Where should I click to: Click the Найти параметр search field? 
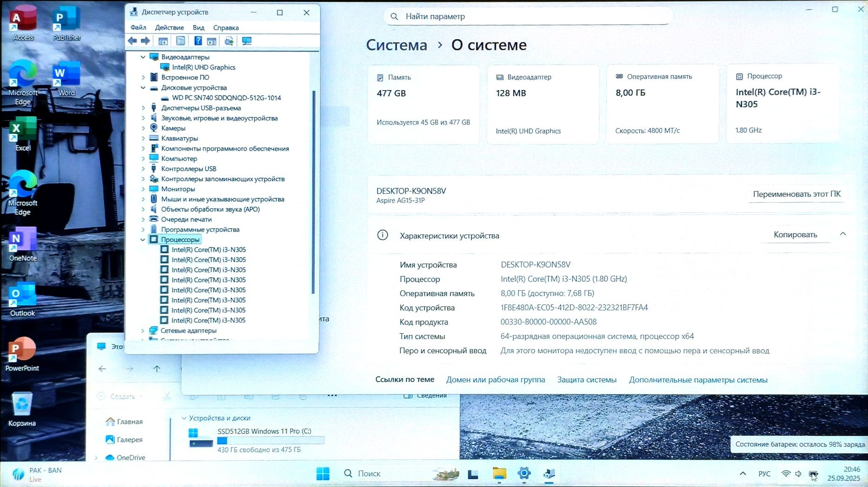click(x=528, y=16)
